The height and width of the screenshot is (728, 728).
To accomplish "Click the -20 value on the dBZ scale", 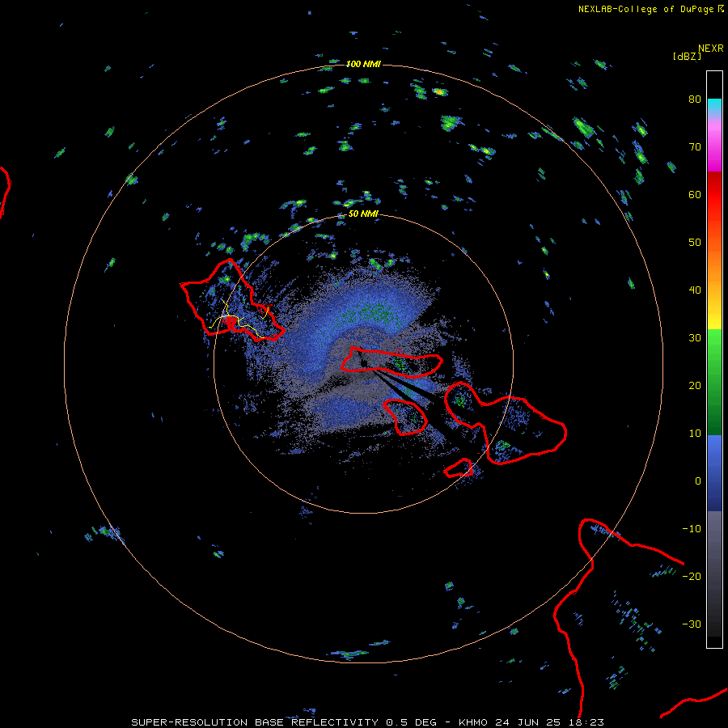I will pyautogui.click(x=692, y=576).
